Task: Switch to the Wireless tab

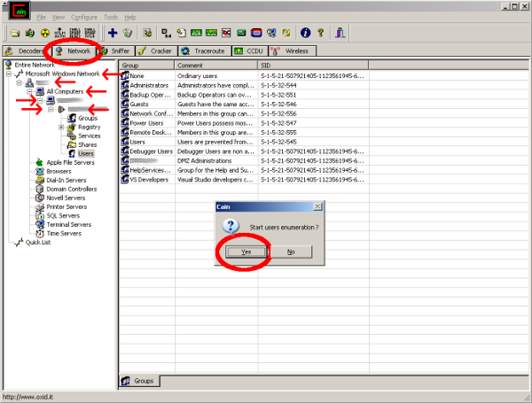Action: (292, 51)
